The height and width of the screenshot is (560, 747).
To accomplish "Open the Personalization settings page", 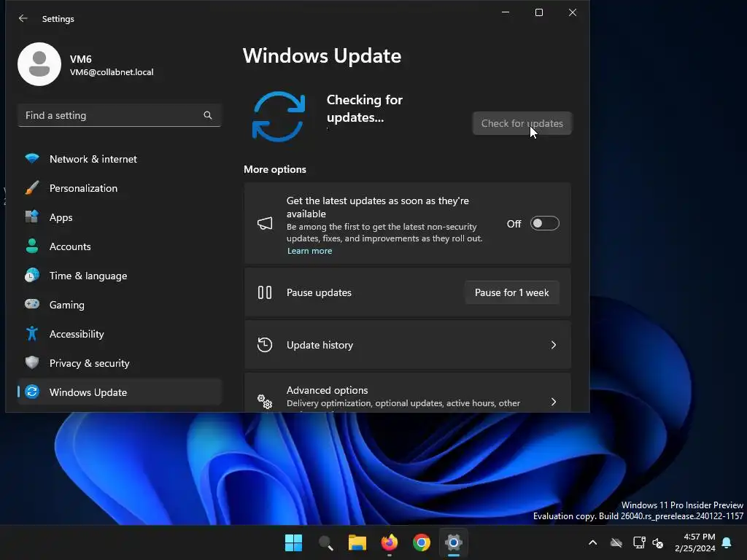I will coord(119,188).
